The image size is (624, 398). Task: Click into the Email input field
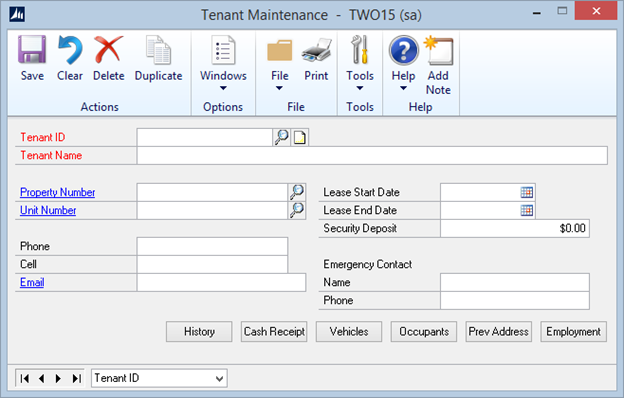(x=221, y=282)
